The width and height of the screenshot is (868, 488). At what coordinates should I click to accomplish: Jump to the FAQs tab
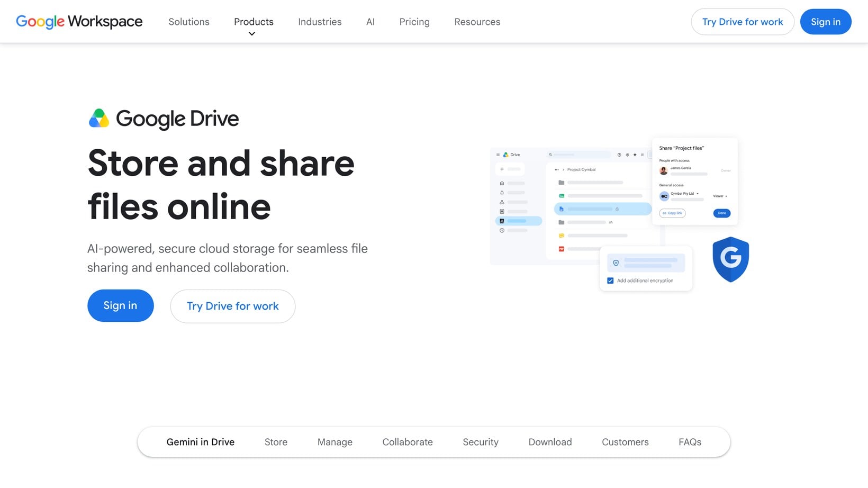690,442
